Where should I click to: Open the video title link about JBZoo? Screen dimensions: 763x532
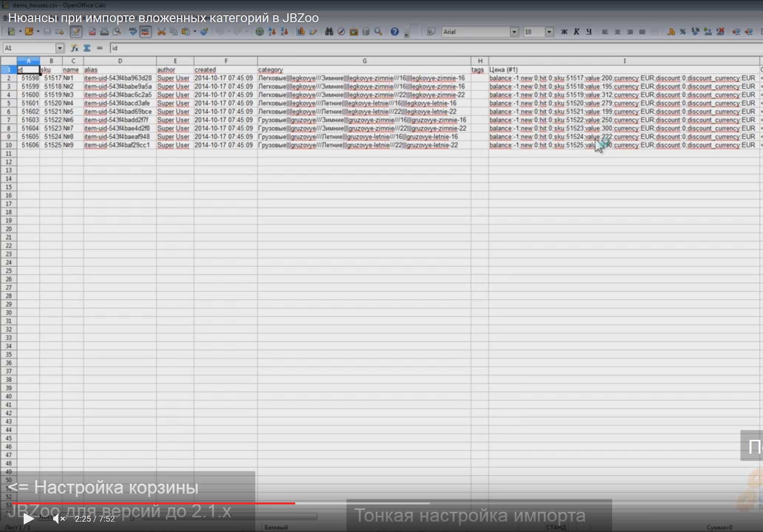(163, 18)
